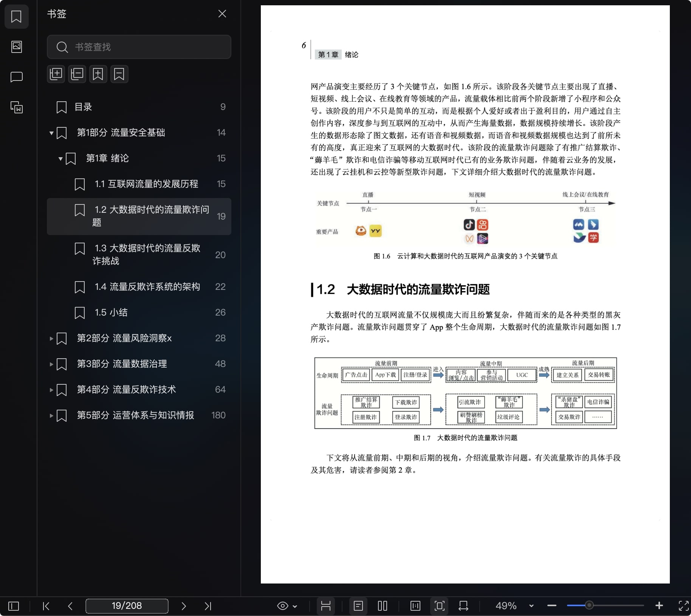Click figure 1.6 timeline image

pyautogui.click(x=465, y=218)
